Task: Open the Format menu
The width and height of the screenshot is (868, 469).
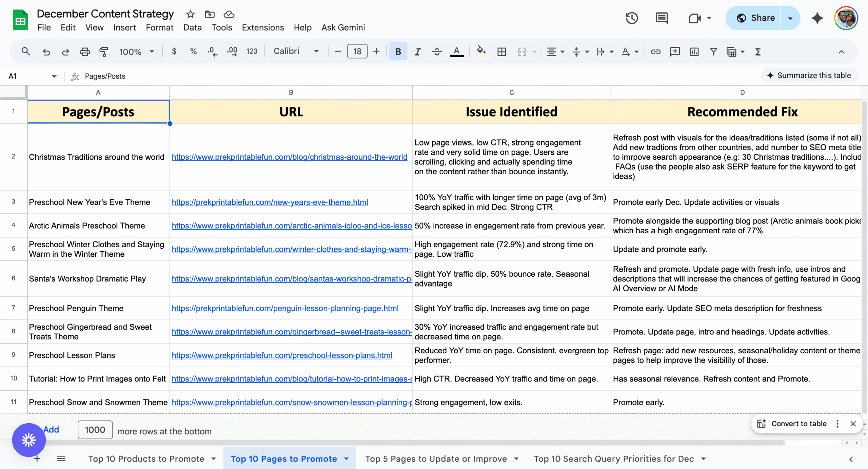Action: click(x=159, y=27)
